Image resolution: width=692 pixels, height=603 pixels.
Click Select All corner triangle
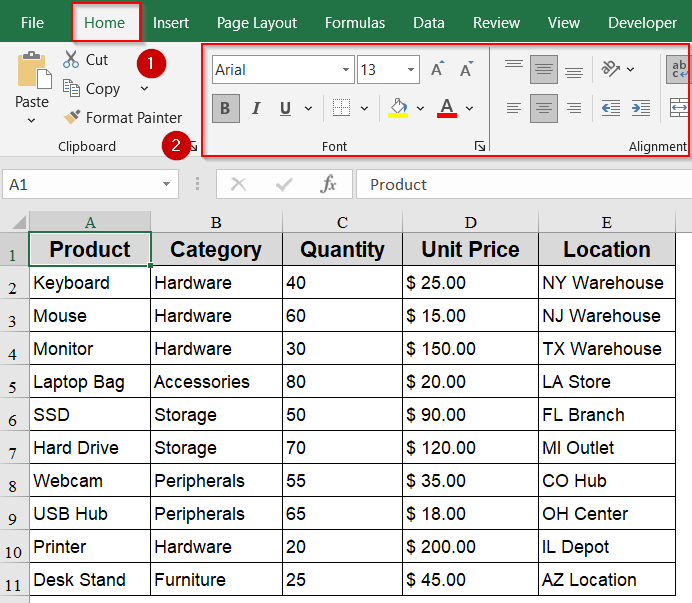(19, 222)
